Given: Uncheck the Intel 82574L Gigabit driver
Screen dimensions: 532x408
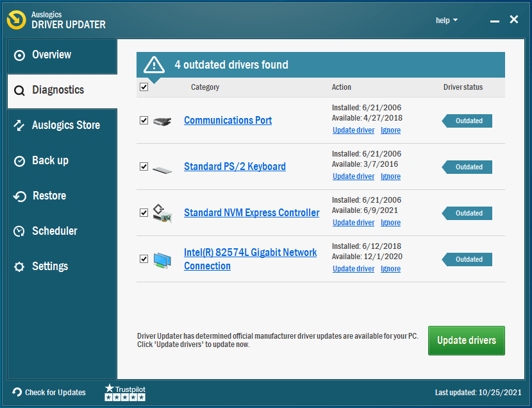Looking at the screenshot, I should pyautogui.click(x=144, y=259).
